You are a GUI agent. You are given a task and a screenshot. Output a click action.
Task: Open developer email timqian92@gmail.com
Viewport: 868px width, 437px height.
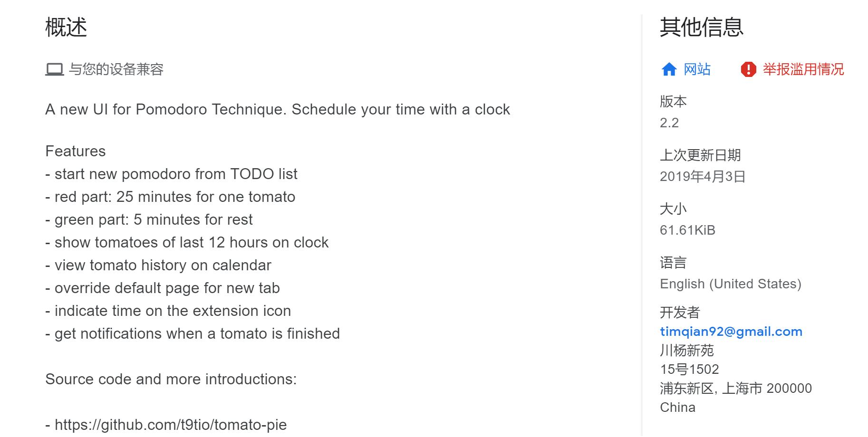[x=731, y=332]
